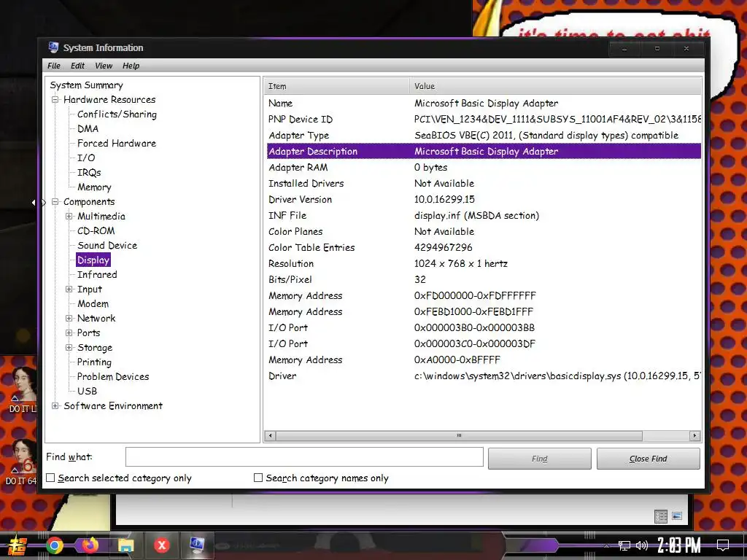Click the red X taskbar icon
The width and height of the screenshot is (747, 560).
click(x=162, y=545)
